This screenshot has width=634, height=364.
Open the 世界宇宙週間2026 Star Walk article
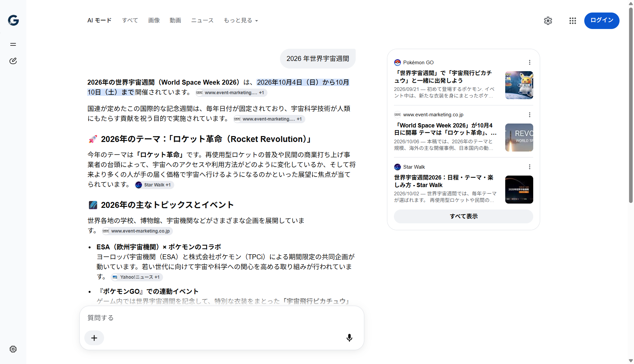[x=444, y=181]
